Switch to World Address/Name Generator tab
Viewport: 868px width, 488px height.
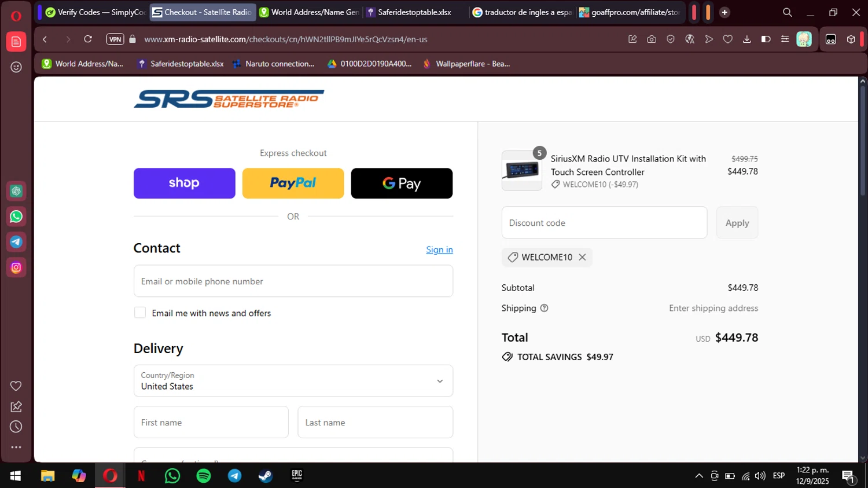tap(309, 12)
